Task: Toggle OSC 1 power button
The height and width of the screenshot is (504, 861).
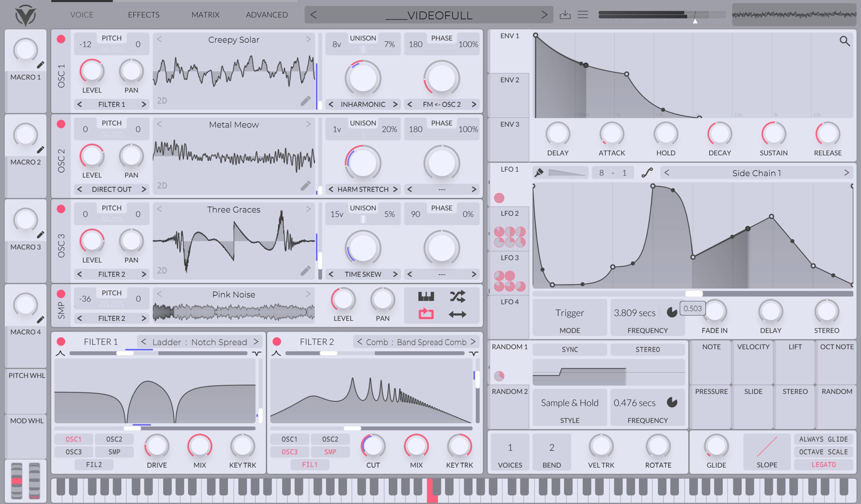Action: click(x=61, y=39)
